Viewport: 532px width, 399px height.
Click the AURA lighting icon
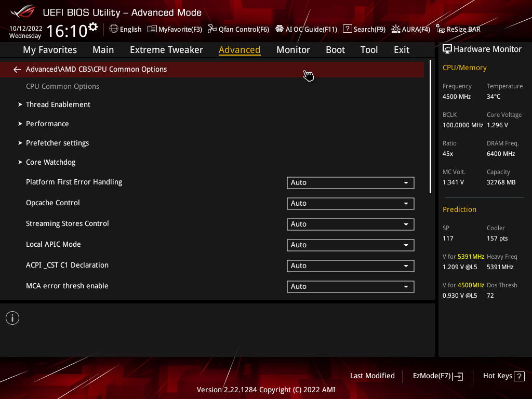(395, 29)
